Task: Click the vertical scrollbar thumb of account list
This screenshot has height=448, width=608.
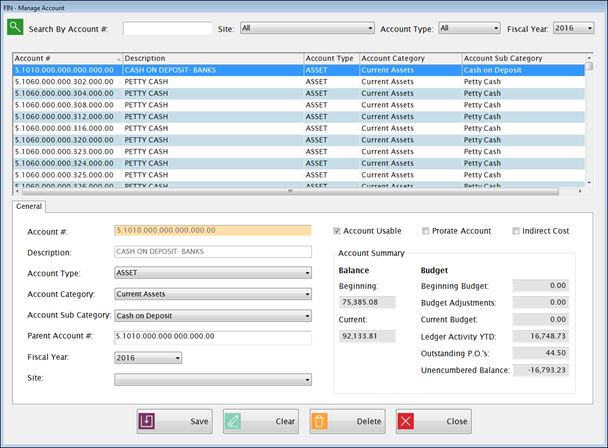Action: (x=589, y=66)
